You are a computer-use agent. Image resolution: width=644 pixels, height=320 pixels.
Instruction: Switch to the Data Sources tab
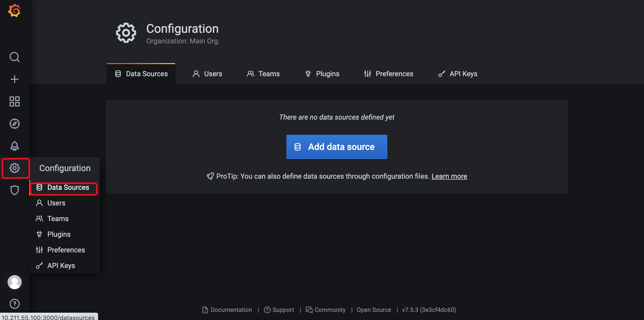pyautogui.click(x=141, y=74)
